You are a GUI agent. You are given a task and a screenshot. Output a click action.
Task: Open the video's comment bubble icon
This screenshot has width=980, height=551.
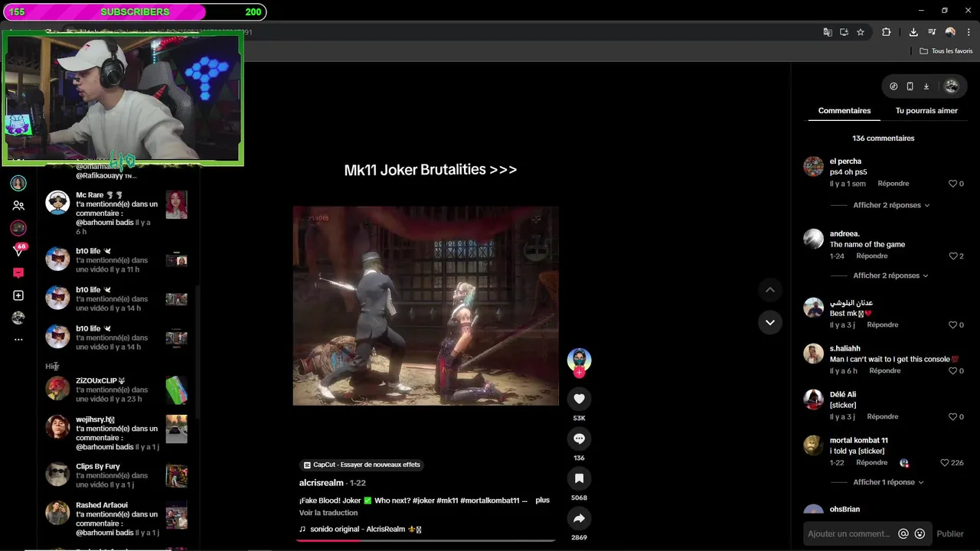(x=579, y=439)
